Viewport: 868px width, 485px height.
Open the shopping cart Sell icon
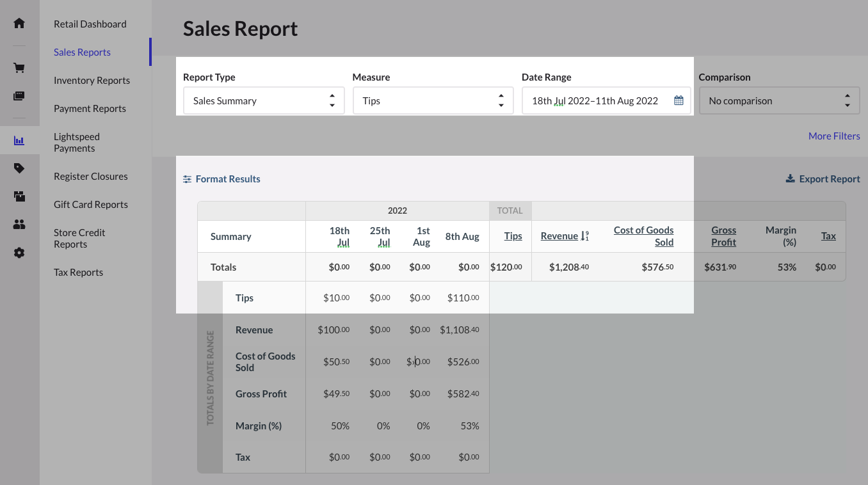point(19,68)
